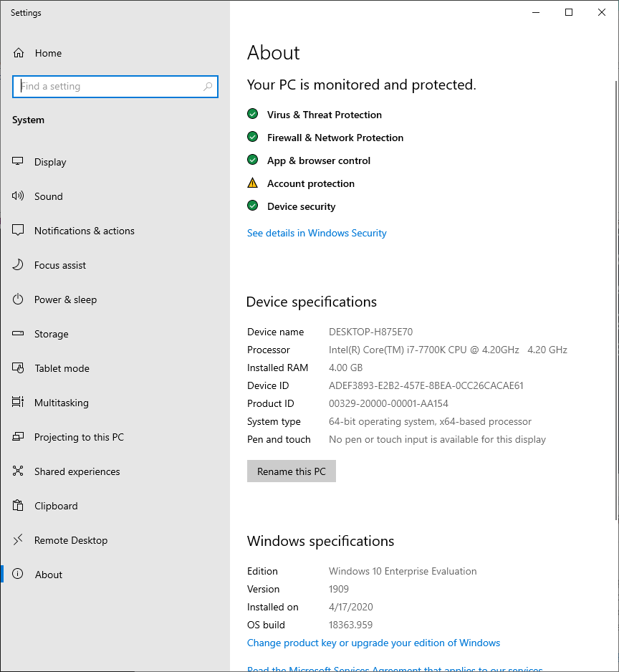The height and width of the screenshot is (672, 619).
Task: Open the Tablet mode settings page
Action: [x=62, y=368]
